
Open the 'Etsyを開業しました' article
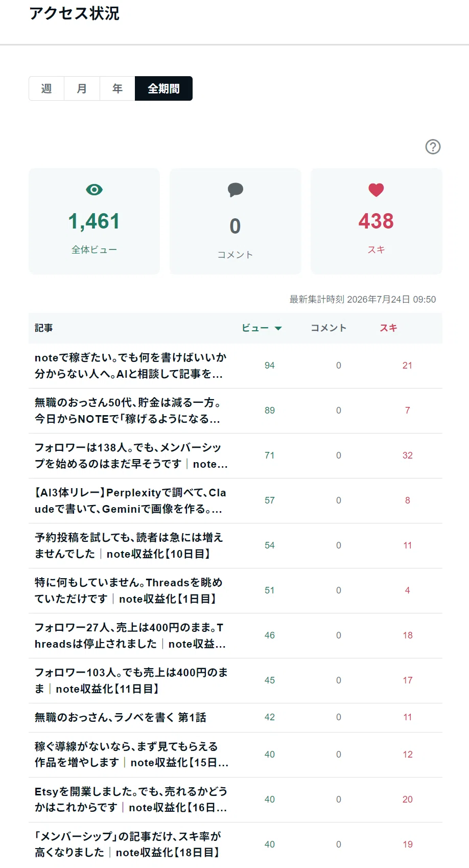tap(131, 800)
